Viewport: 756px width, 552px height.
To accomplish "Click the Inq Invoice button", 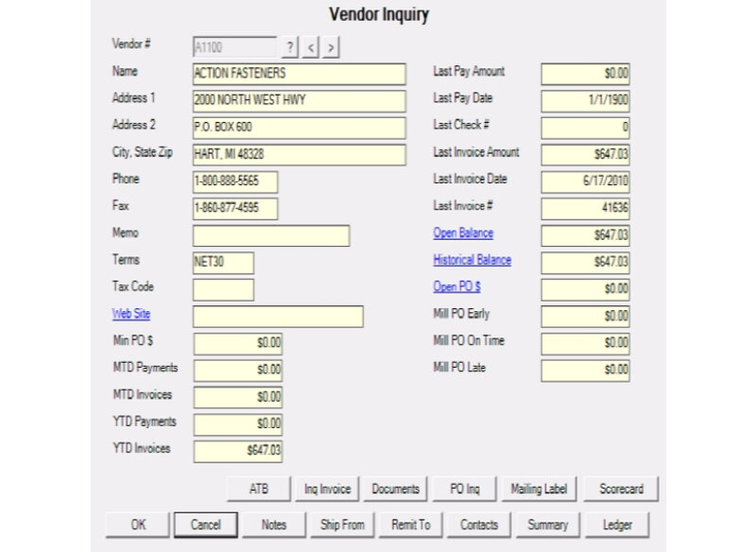I will 327,489.
